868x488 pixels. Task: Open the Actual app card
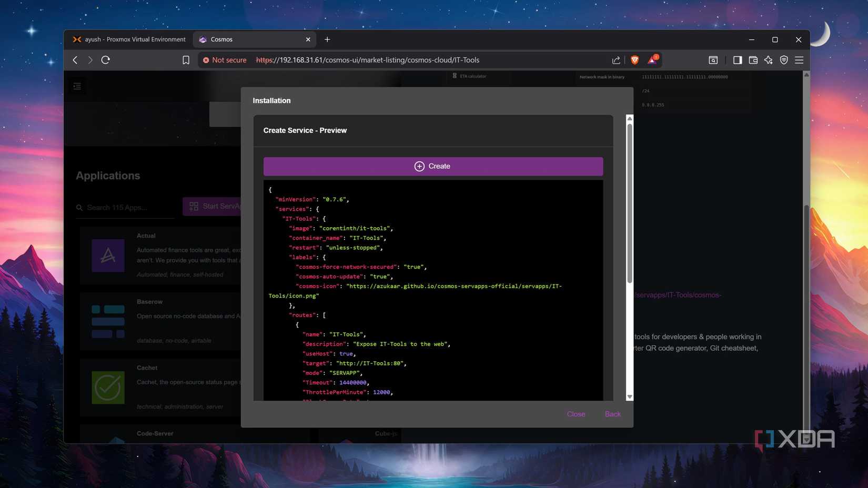160,256
